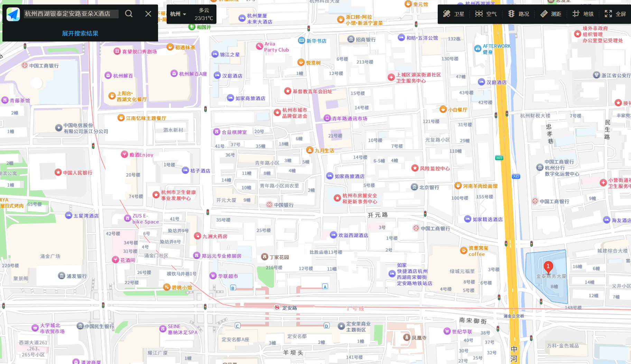Toggle 卫星 satellite view
This screenshot has height=364, width=631.
tap(454, 14)
